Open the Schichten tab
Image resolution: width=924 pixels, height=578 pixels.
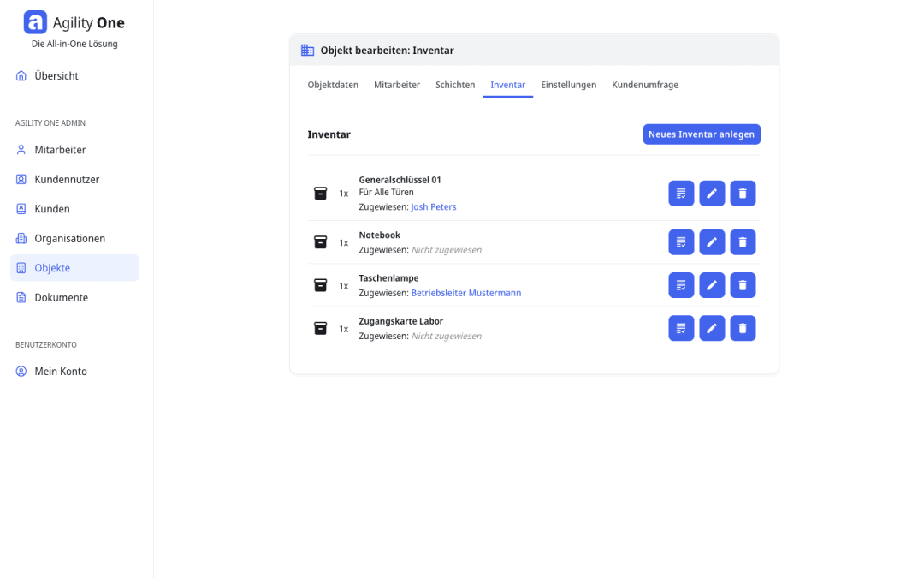click(455, 85)
